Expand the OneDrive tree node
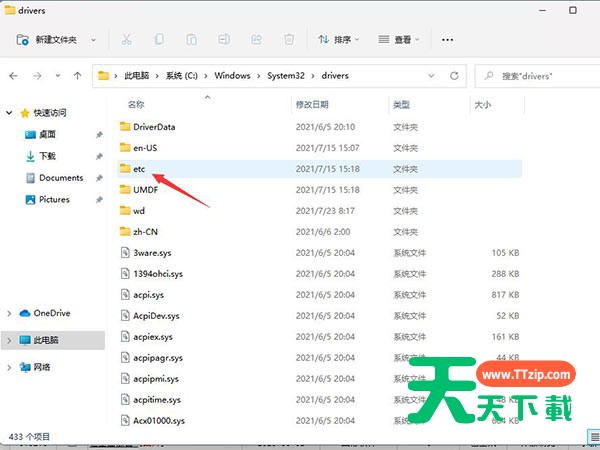This screenshot has width=600, height=450. pos(11,313)
